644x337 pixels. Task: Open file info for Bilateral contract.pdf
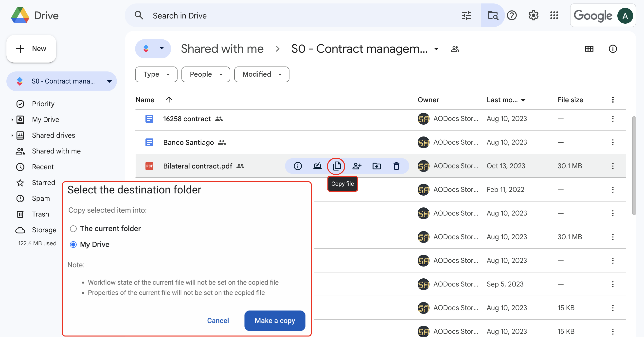(298, 166)
